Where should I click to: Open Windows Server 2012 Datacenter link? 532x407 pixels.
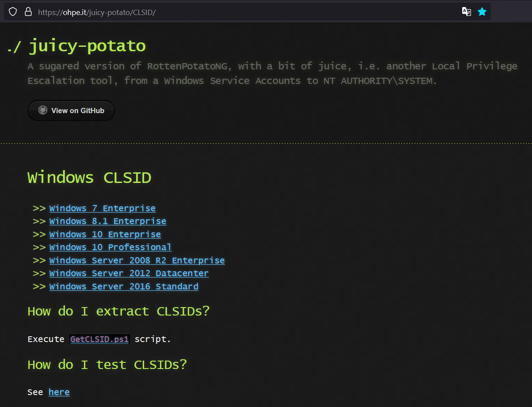tap(129, 273)
